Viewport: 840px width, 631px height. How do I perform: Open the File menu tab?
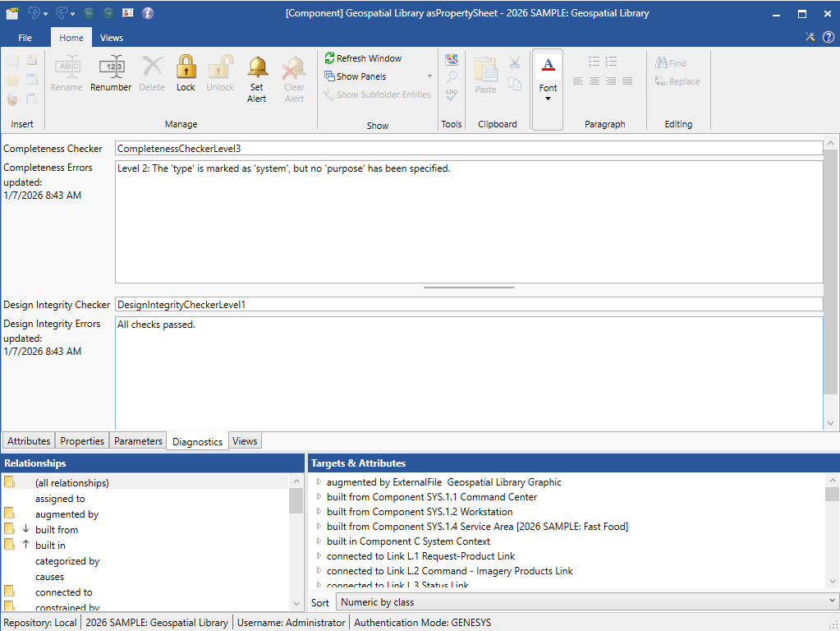coord(25,38)
